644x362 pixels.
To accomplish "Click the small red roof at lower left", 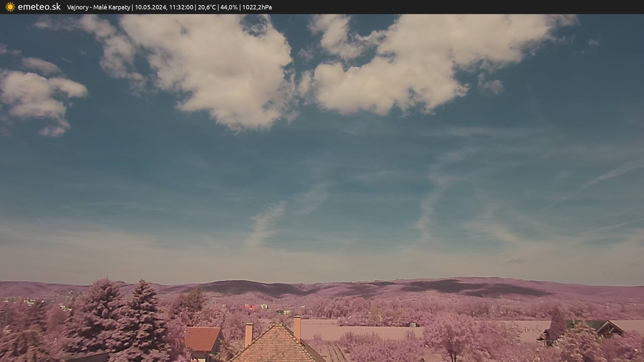I will coord(202,338).
